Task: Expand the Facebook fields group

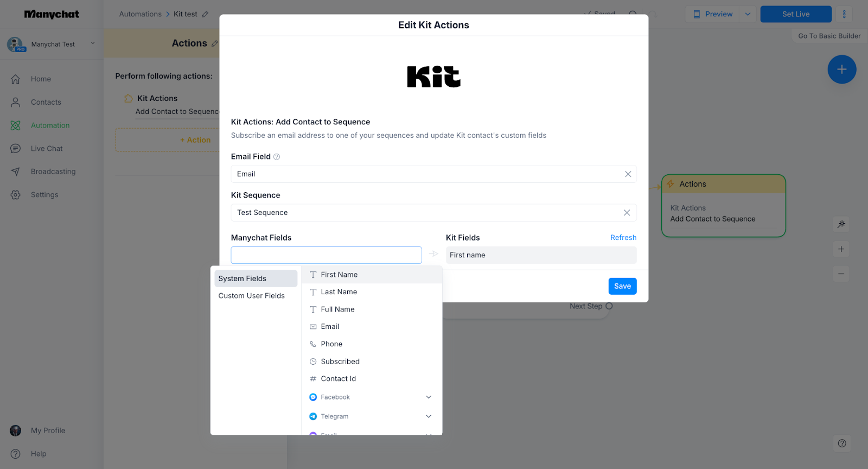Action: pos(428,397)
